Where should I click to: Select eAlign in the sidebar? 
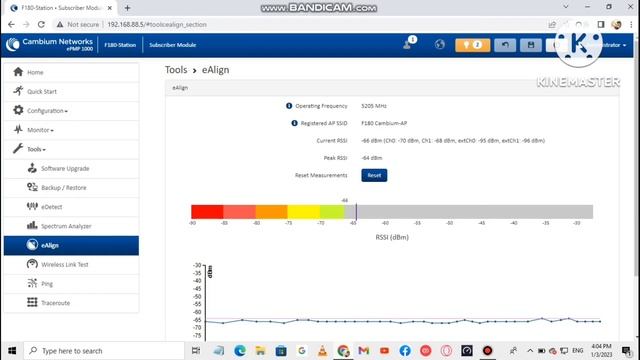pyautogui.click(x=71, y=245)
